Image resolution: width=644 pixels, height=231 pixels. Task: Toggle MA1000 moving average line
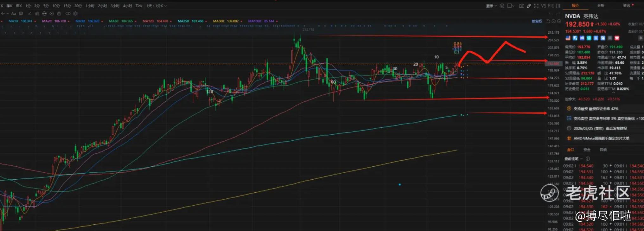pos(261,21)
